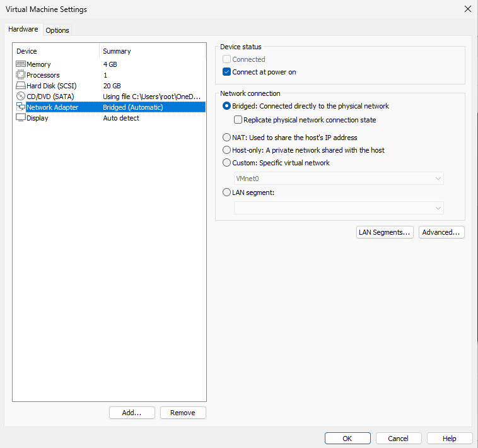
Task: Disable Connect at power on checkbox
Action: pyautogui.click(x=227, y=72)
